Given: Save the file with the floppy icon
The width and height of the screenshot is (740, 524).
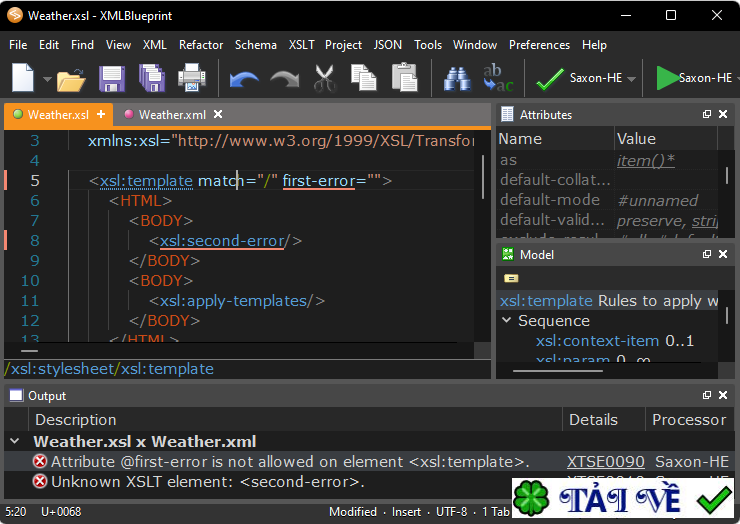Looking at the screenshot, I should pyautogui.click(x=111, y=78).
